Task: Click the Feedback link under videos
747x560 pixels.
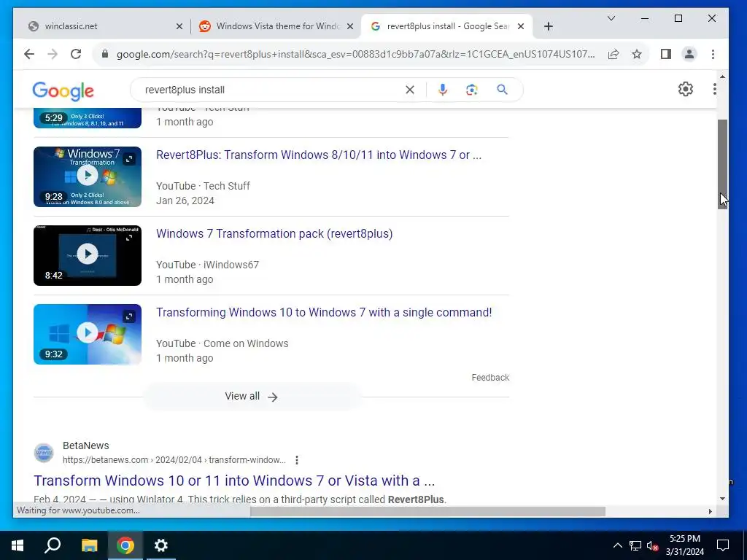Action: pyautogui.click(x=490, y=378)
